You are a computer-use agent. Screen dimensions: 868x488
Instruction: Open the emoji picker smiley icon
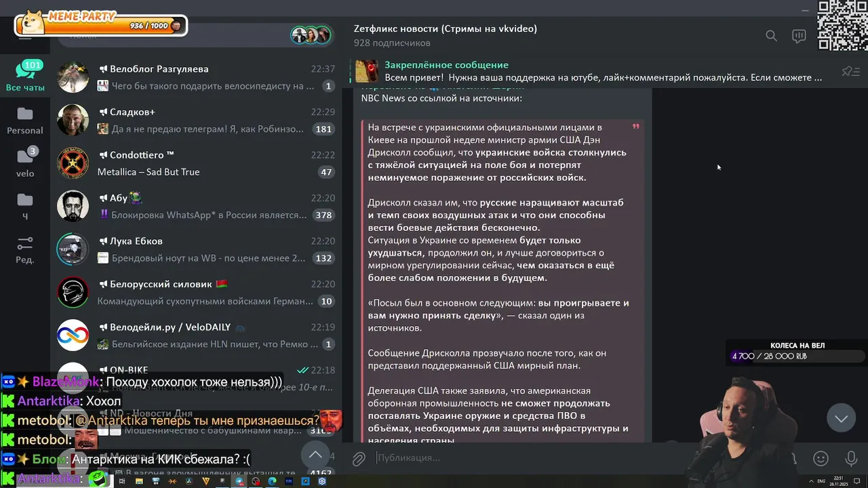click(x=821, y=459)
